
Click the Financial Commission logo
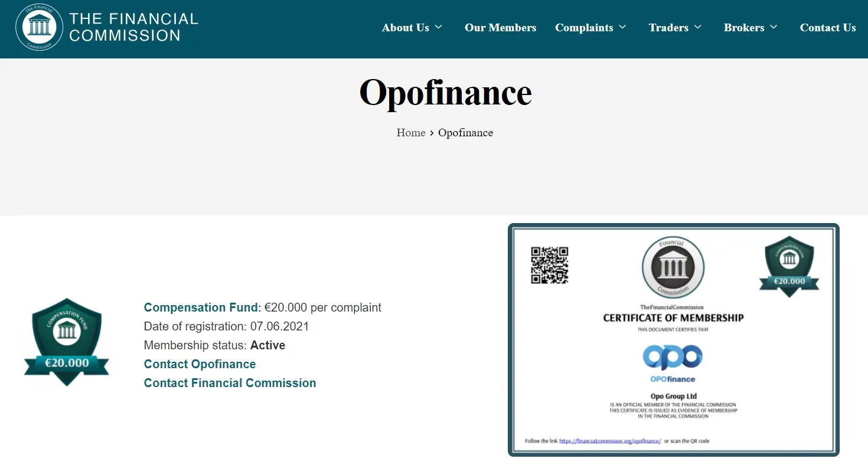pyautogui.click(x=39, y=27)
